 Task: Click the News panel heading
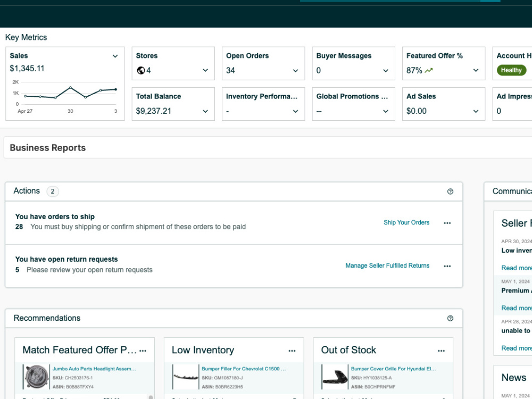tap(514, 378)
